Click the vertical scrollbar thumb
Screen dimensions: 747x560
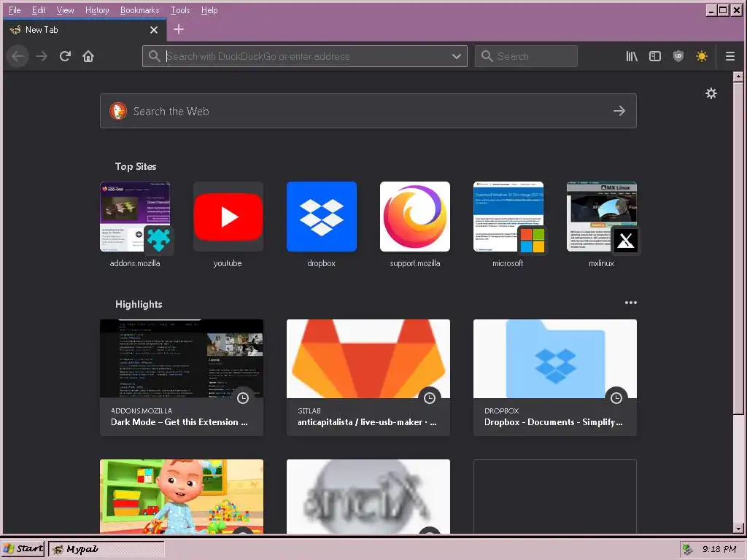click(738, 248)
